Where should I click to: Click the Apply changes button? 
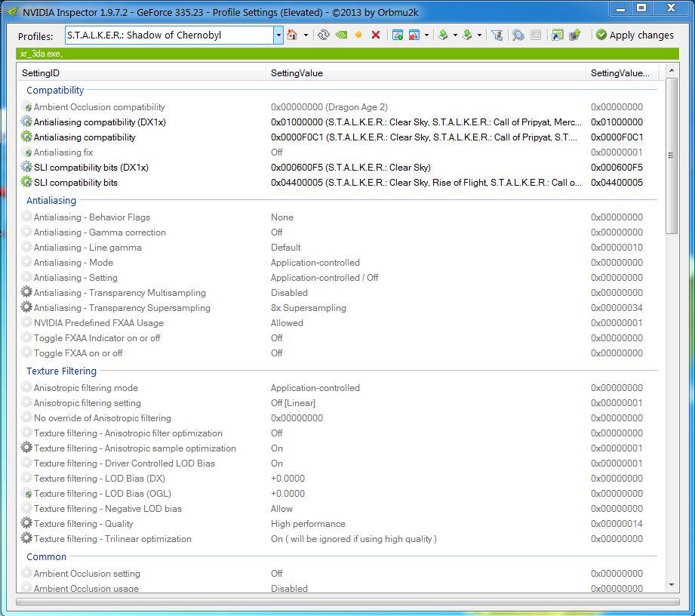(635, 35)
